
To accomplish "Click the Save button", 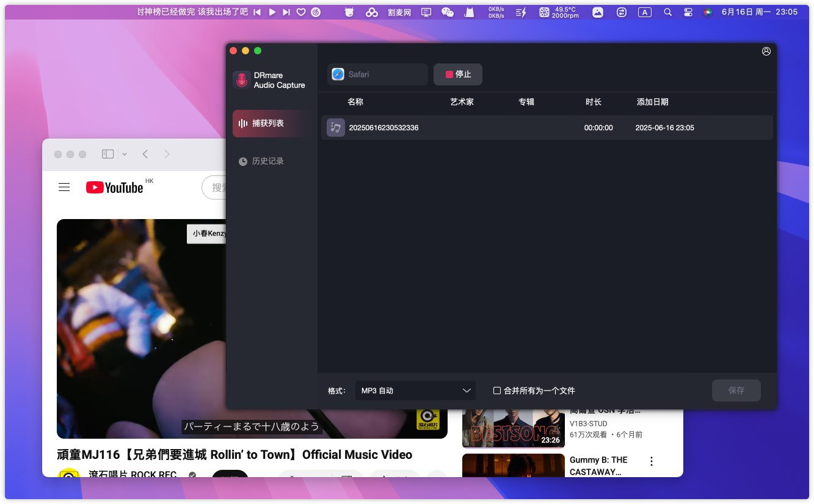I will (x=736, y=391).
